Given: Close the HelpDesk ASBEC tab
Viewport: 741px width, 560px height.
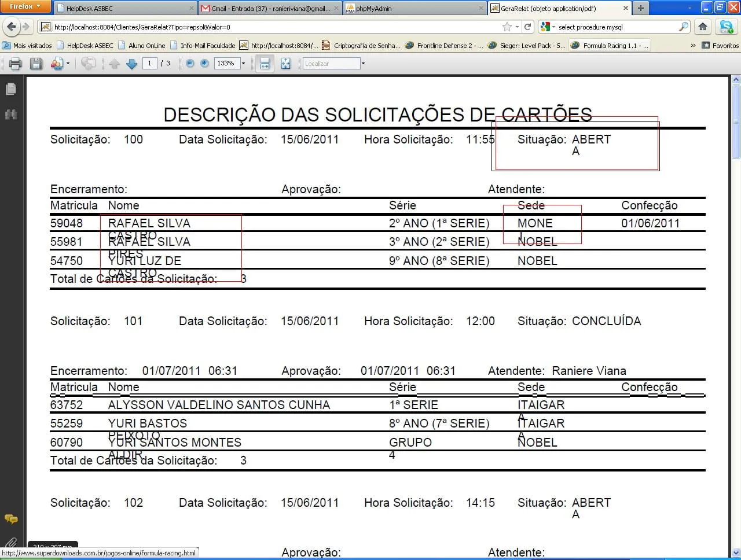Looking at the screenshot, I should pos(192,9).
